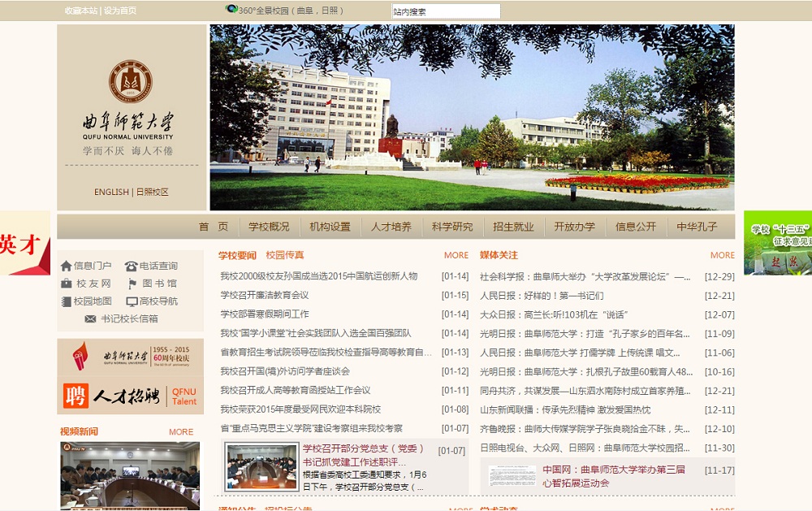Open media item 同舟共济，共谋发展
Viewport: 812px width, 511px height.
point(585,391)
